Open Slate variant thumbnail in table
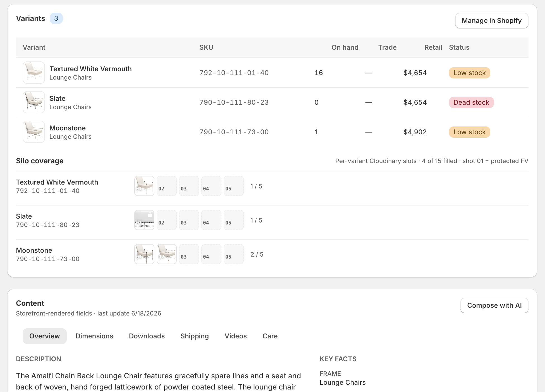 click(34, 102)
